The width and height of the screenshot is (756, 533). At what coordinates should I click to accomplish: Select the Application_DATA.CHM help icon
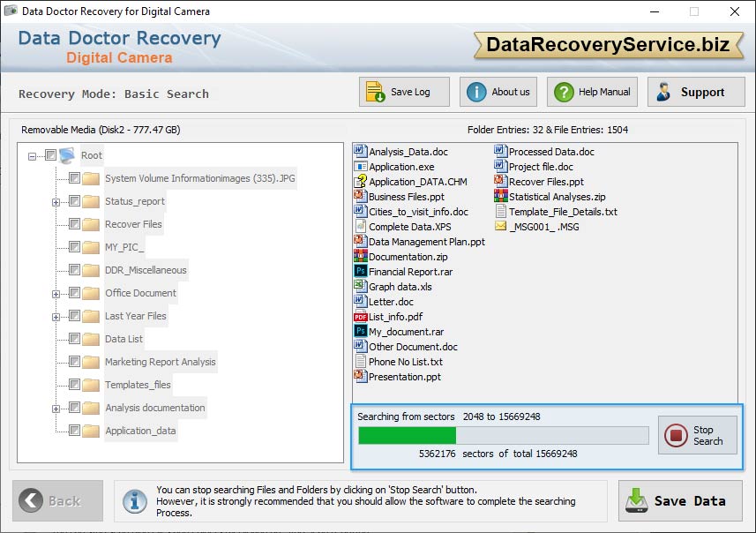point(360,181)
